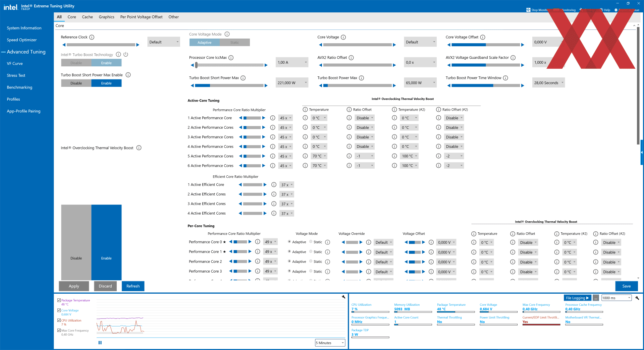Click info icon beside Core Voltage label
The image size is (644, 350).
click(343, 37)
